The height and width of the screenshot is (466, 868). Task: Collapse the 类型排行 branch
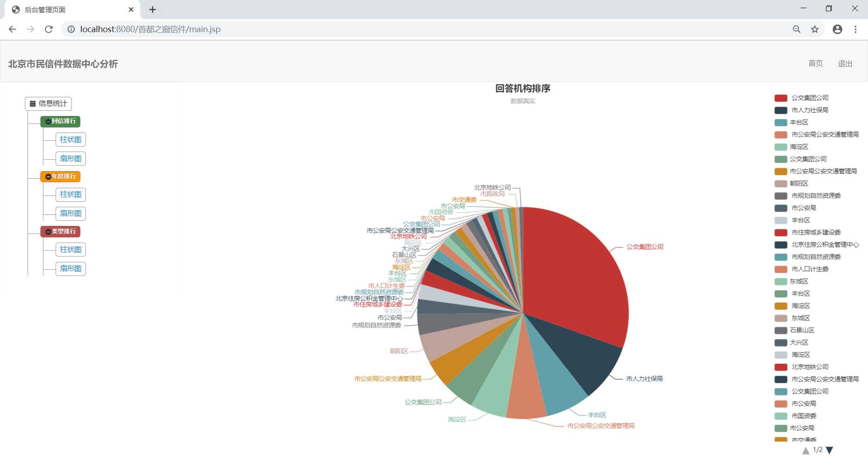(x=60, y=232)
